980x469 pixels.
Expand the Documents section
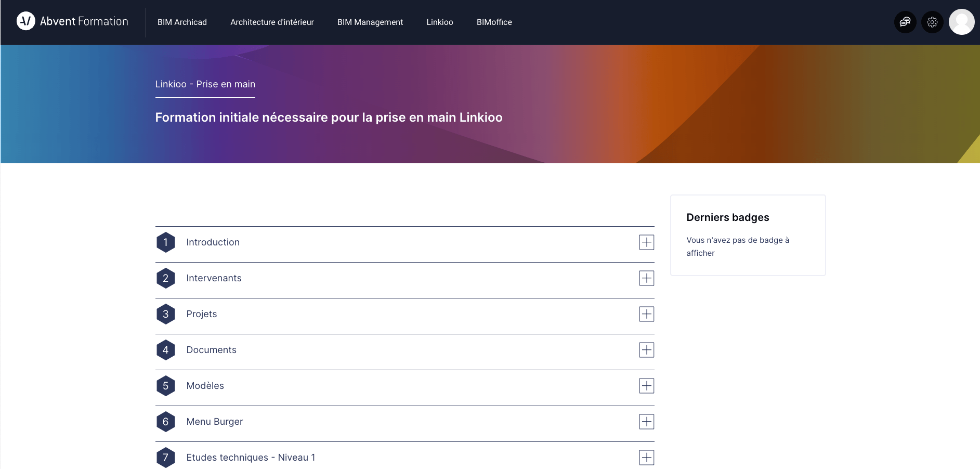point(646,350)
